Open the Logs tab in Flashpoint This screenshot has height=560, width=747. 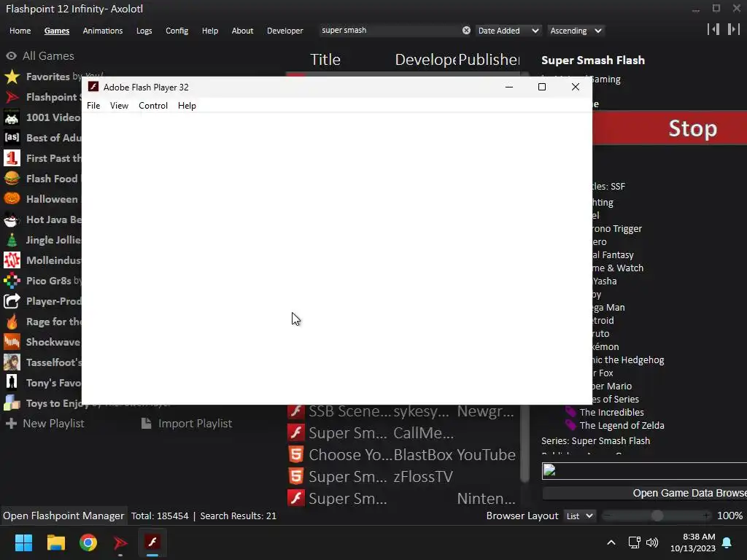(144, 31)
